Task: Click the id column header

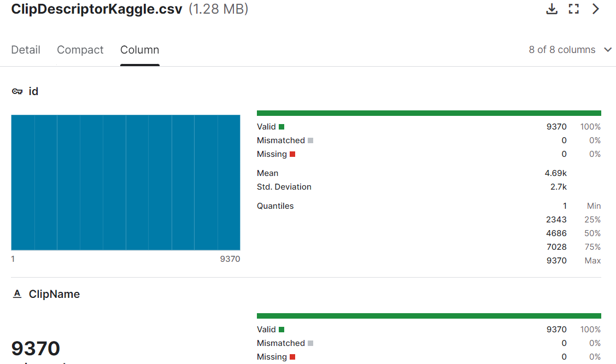Action: [33, 91]
